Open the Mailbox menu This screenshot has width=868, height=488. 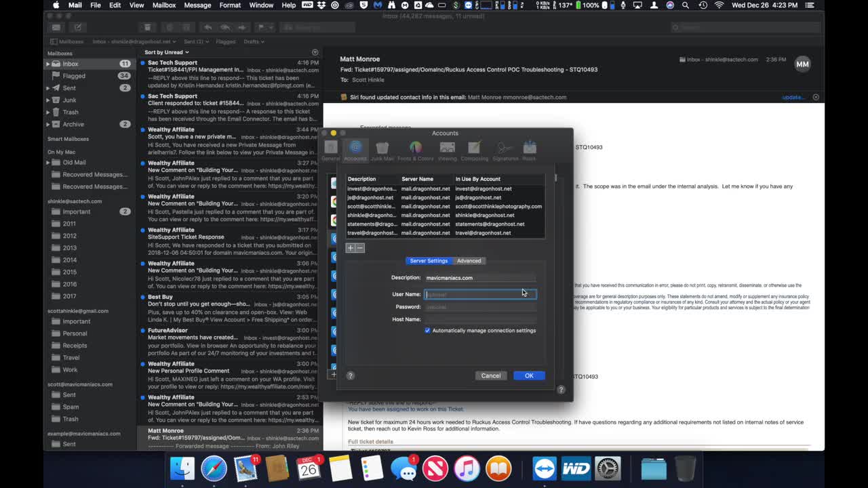point(163,5)
